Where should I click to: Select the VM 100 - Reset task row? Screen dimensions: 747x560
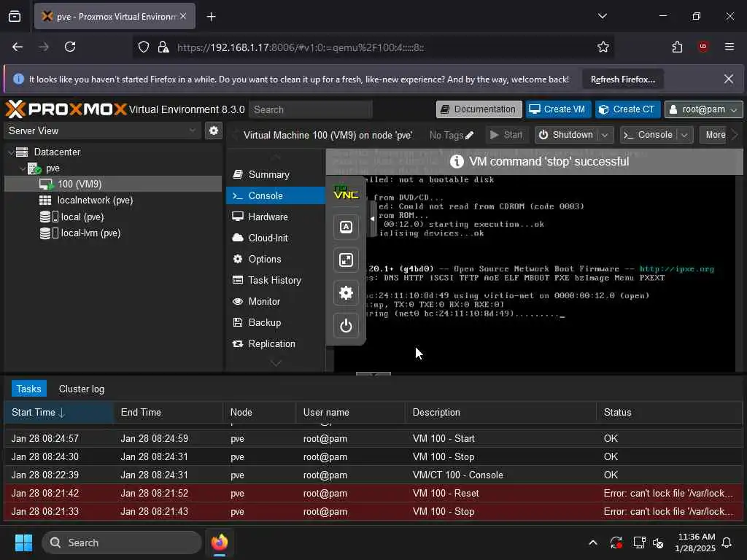373,494
